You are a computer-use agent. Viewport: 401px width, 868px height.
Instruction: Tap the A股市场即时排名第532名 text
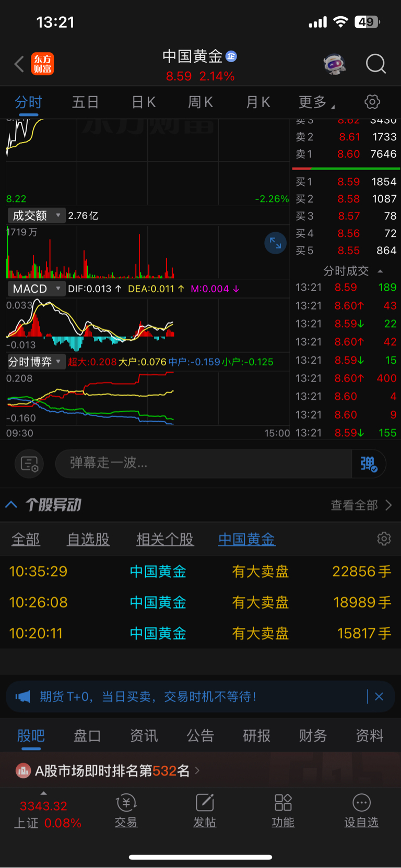[x=112, y=770]
